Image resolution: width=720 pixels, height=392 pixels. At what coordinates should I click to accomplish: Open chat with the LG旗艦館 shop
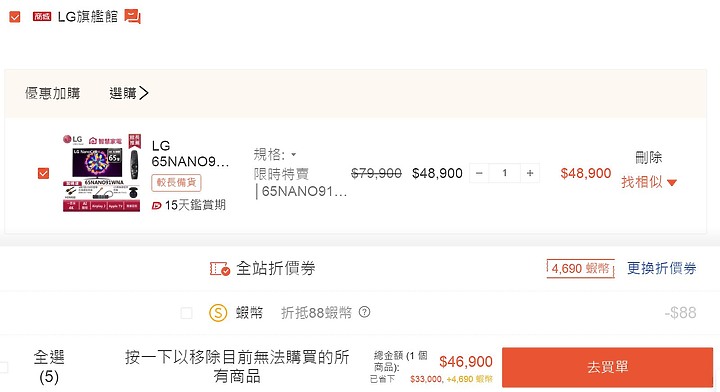[x=132, y=17]
